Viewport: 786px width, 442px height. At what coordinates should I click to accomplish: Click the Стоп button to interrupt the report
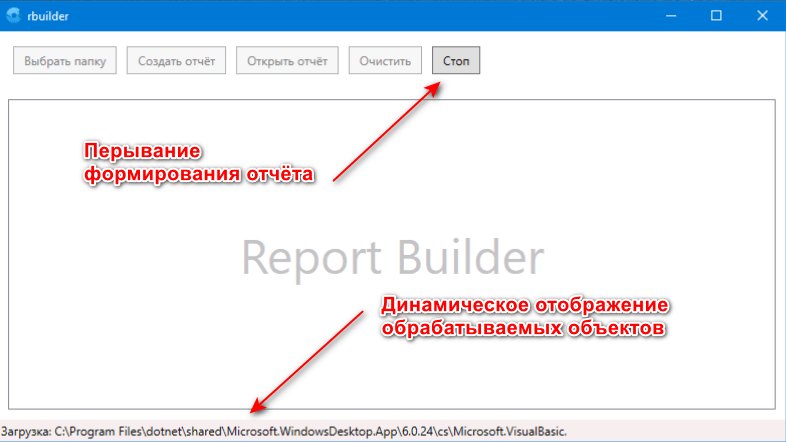point(456,61)
